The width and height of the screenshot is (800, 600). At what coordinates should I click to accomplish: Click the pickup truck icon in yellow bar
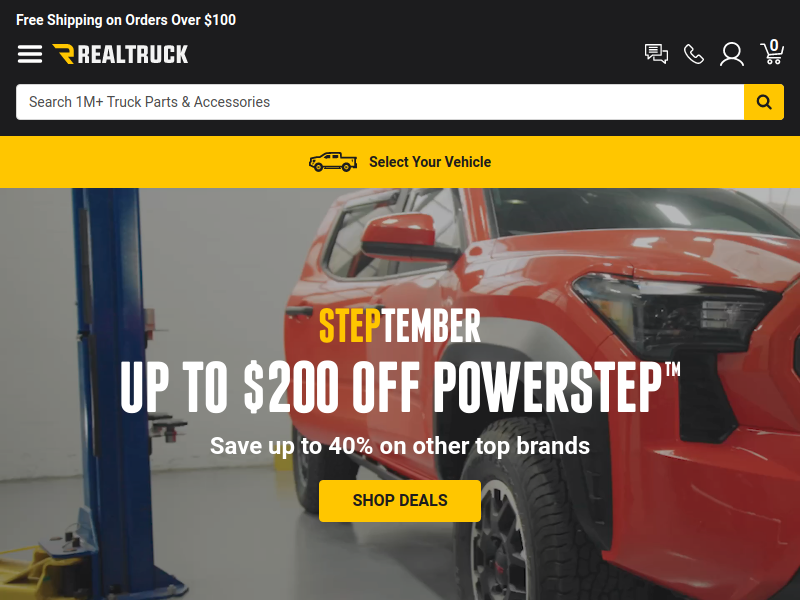tap(333, 162)
